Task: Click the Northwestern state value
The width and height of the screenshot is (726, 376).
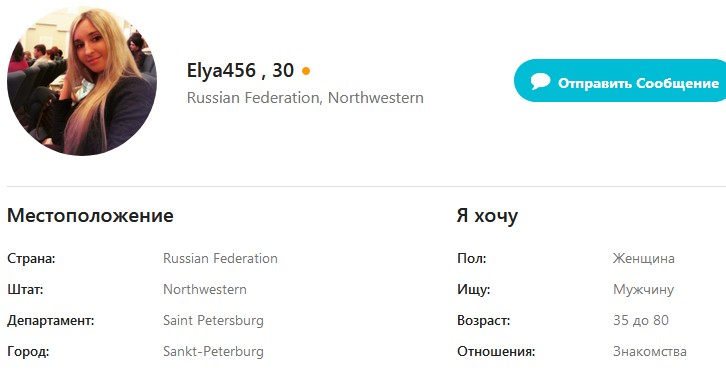Action: point(205,289)
